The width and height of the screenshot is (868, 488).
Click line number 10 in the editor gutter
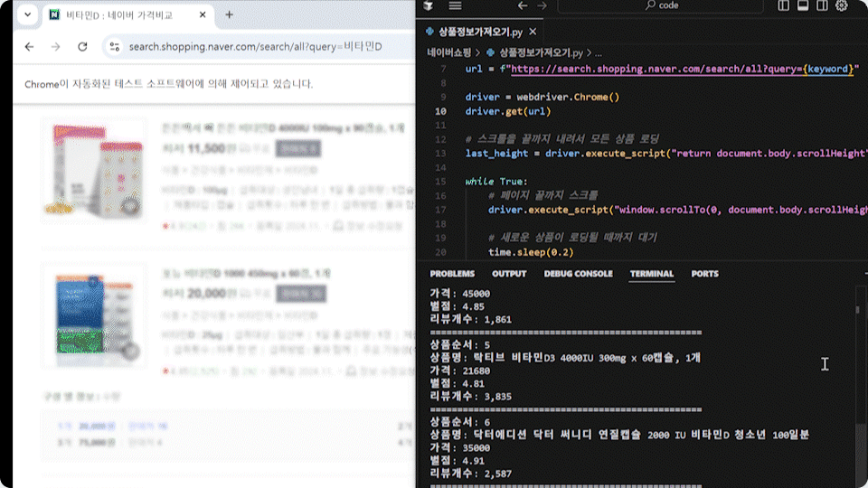click(440, 111)
